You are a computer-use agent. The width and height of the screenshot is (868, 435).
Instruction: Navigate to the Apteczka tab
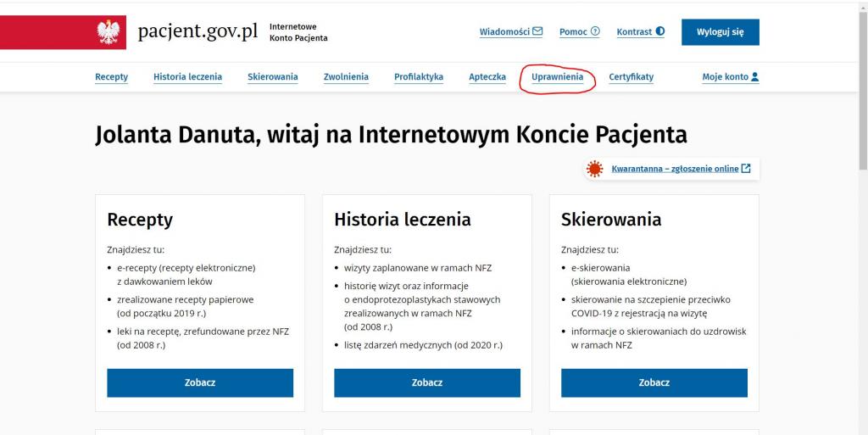pyautogui.click(x=487, y=77)
